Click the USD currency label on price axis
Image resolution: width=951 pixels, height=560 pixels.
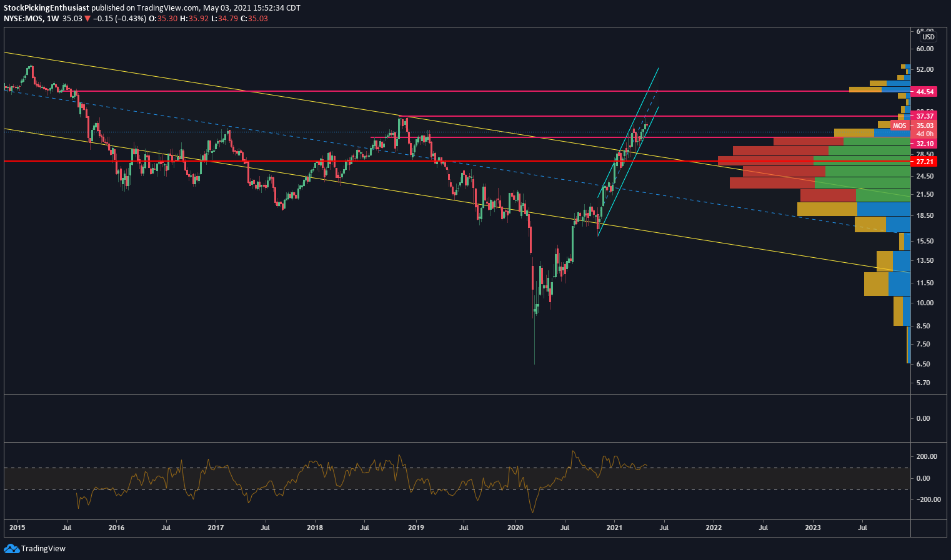(928, 37)
